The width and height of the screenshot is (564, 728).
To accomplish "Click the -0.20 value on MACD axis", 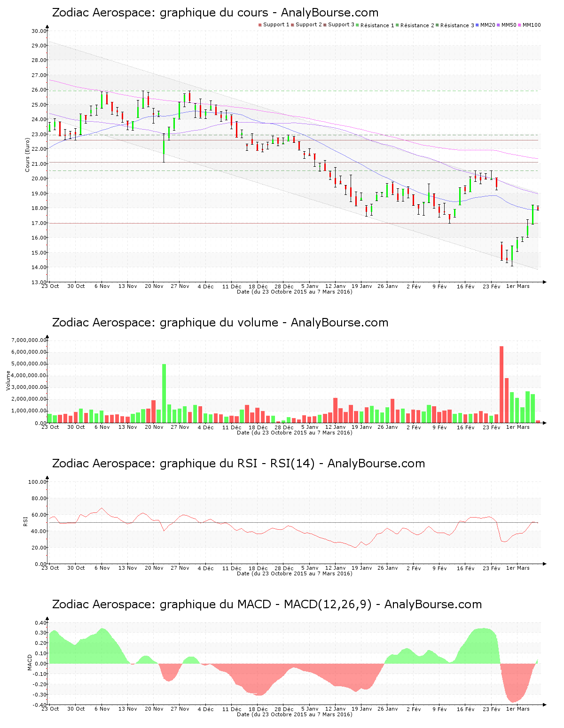I will pos(39,684).
